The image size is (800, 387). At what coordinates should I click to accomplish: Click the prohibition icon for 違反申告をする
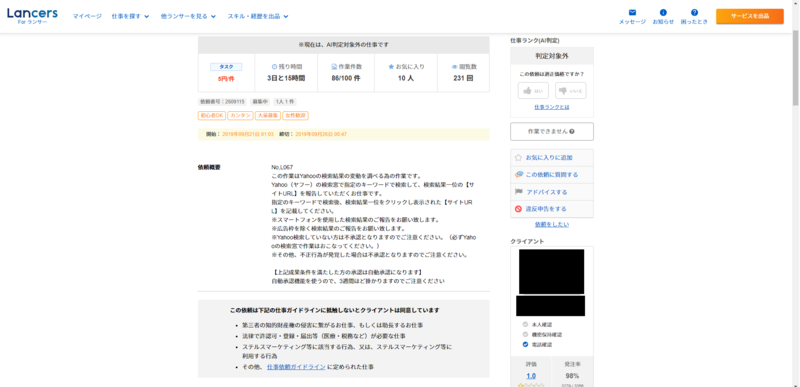point(518,209)
